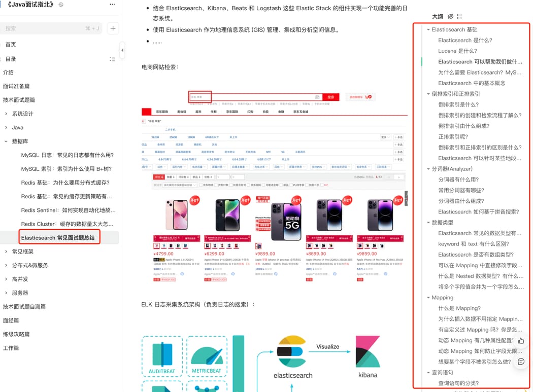Collapse the 查询语句 outline group
Image resolution: width=533 pixels, height=392 pixels.
[x=428, y=373]
